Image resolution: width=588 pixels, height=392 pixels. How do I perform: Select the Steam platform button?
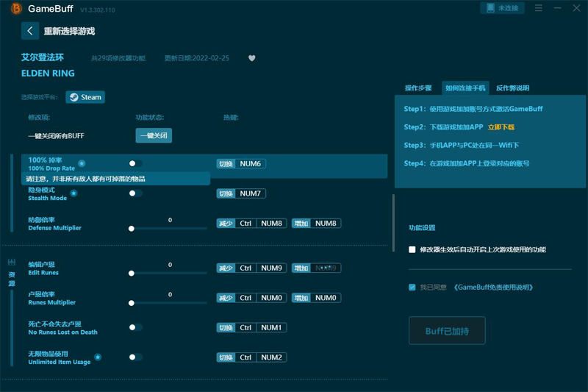click(85, 97)
